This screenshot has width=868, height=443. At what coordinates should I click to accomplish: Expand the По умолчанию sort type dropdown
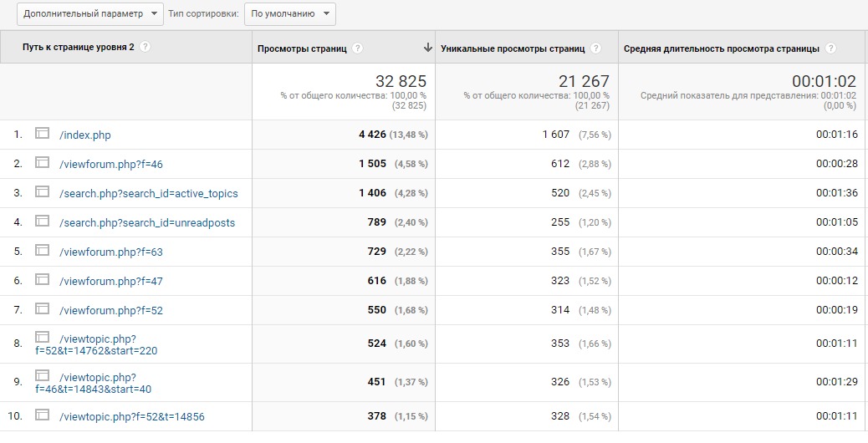289,13
